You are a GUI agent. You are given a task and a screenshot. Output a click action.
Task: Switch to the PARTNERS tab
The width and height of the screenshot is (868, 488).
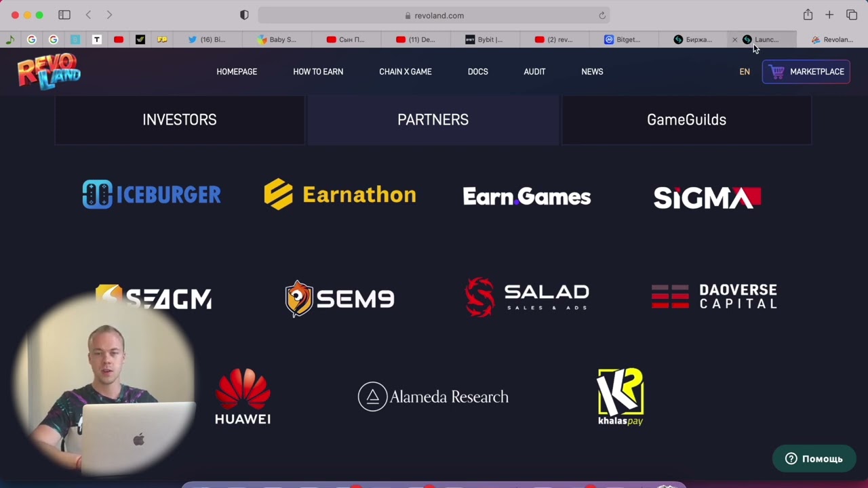point(433,119)
